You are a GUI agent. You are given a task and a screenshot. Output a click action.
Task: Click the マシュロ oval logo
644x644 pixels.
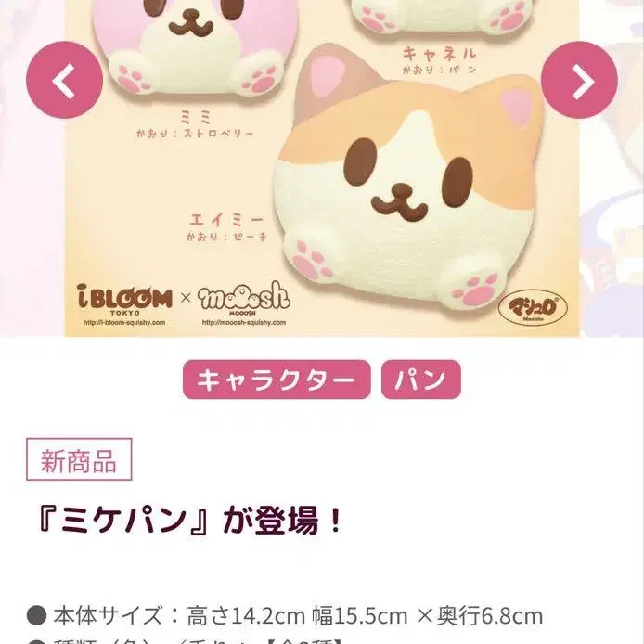[533, 308]
